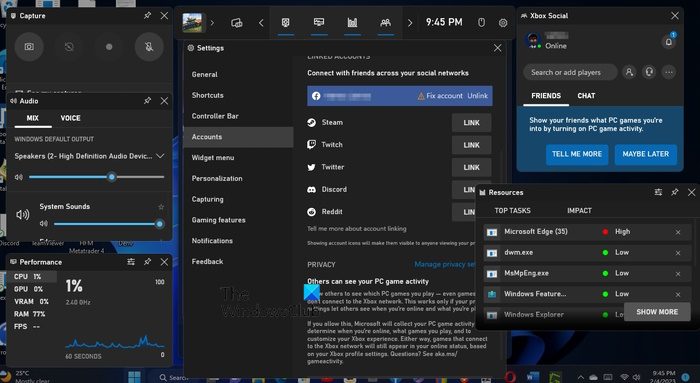Screen dimensions: 700x383
Task: Take a screenshot in Capture widget
Action: [29, 46]
